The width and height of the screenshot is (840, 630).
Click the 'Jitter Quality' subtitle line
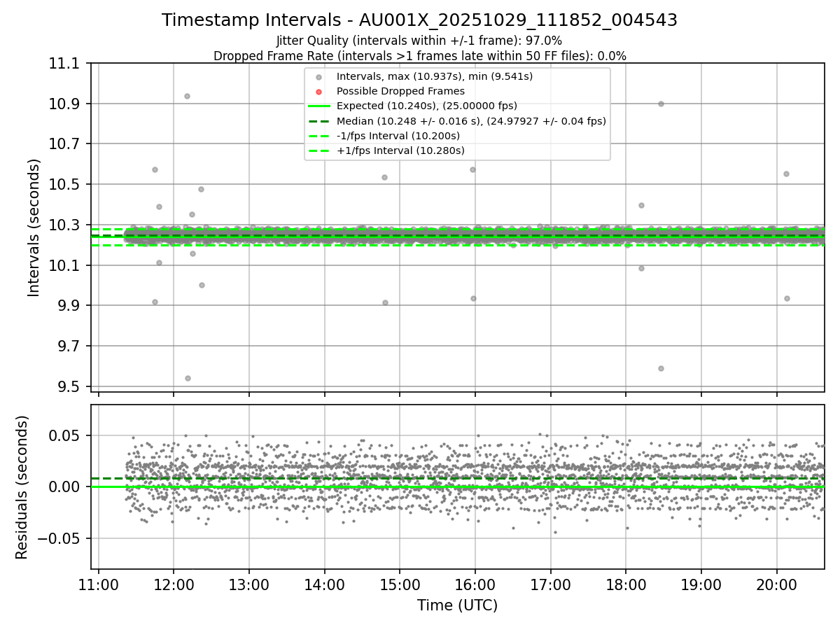click(x=419, y=41)
